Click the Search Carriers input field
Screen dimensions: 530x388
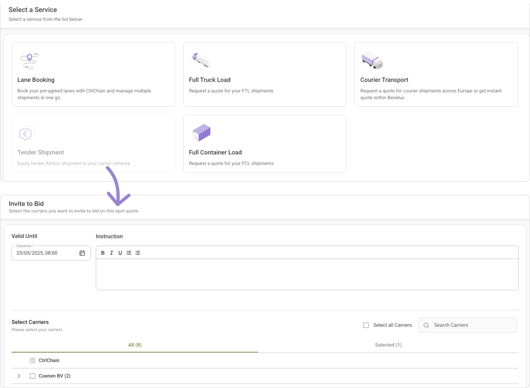coord(468,325)
